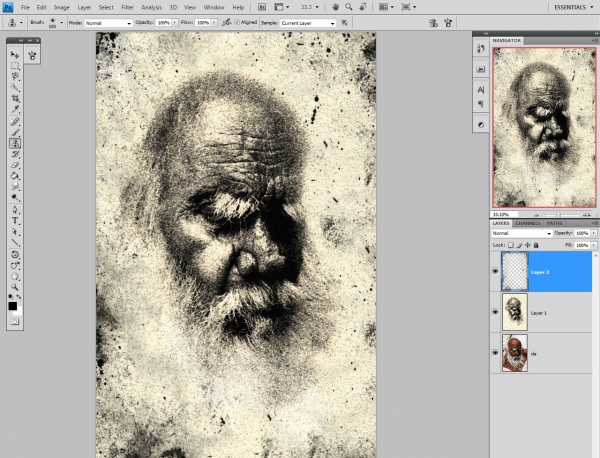Select the 3D Rotate tool
The width and height of the screenshot is (600, 458).
[x=15, y=255]
